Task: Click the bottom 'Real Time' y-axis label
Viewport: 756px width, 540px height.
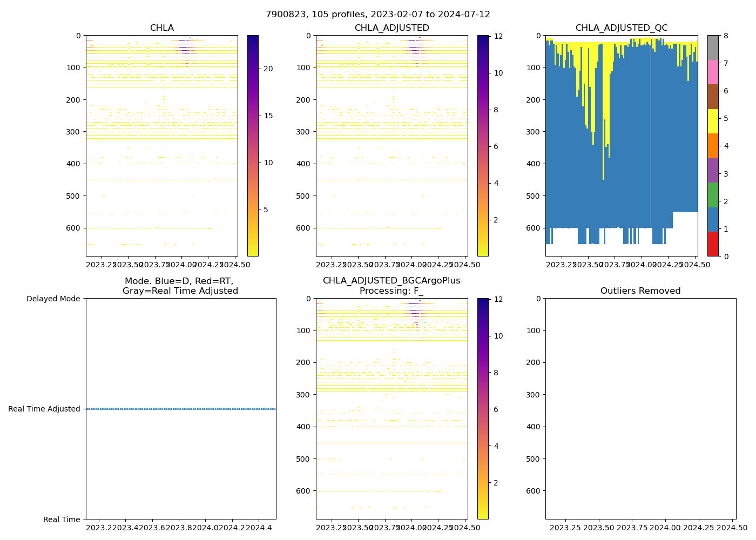Action: [62, 519]
